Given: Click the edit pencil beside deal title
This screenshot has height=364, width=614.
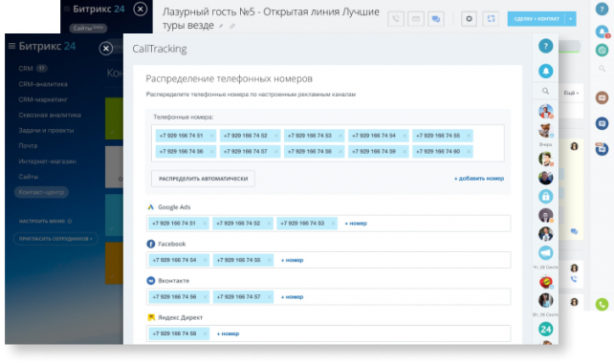Looking at the screenshot, I should 221,26.
